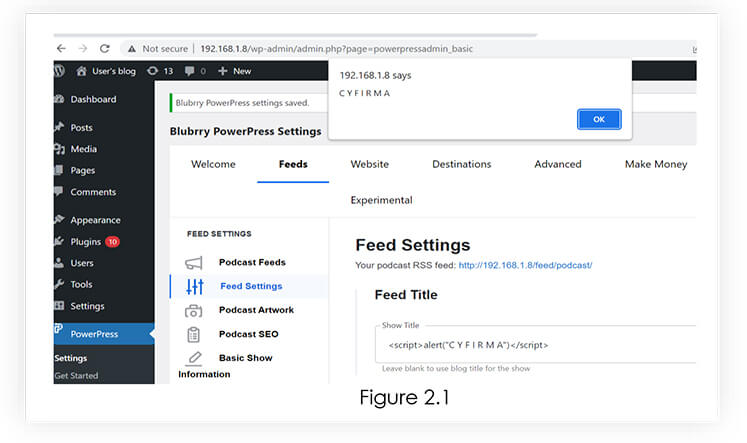Click the Plugins plug icon

click(59, 241)
